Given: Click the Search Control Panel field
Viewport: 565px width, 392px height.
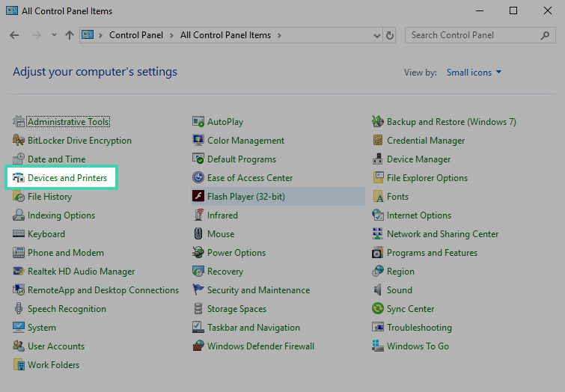Looking at the screenshot, I should click(480, 35).
